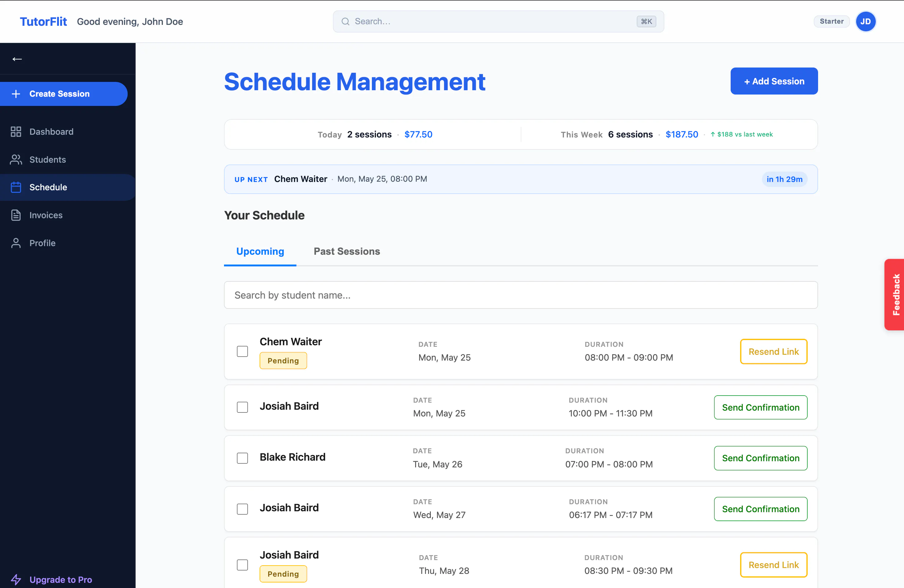904x588 pixels.
Task: Open Invoices from the sidebar
Action: point(68,215)
